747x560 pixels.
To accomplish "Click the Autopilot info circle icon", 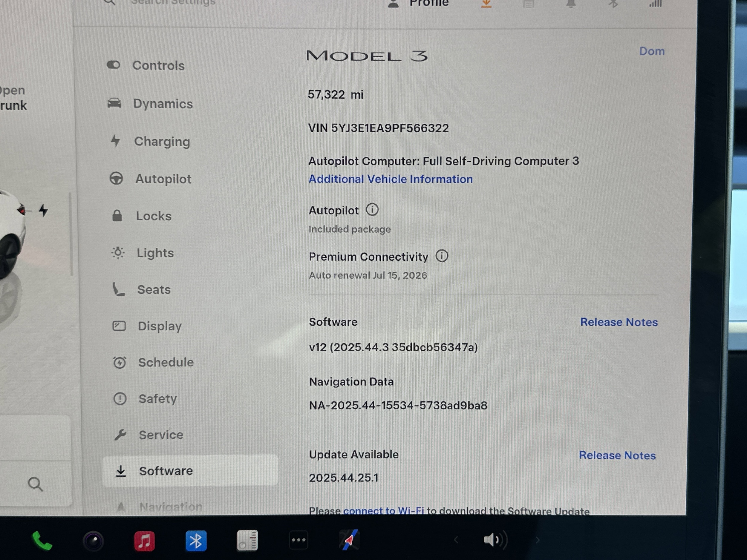I will tap(372, 210).
